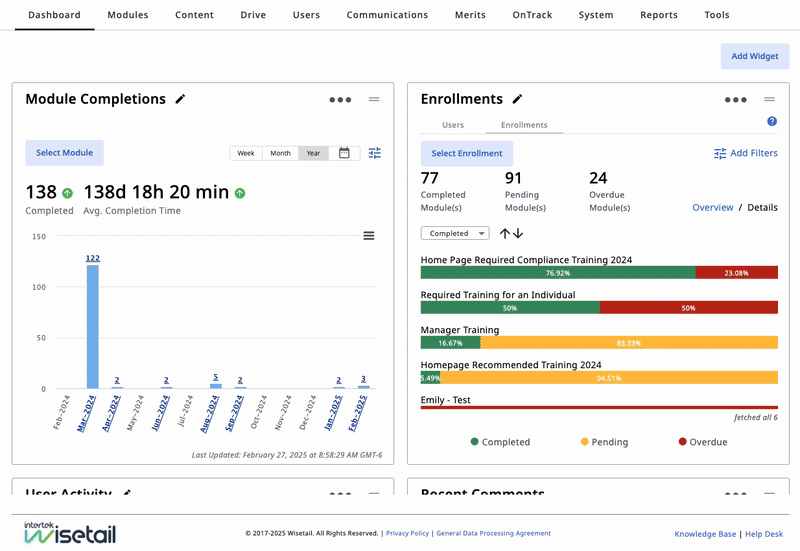The width and height of the screenshot is (800, 551).
Task: Open the Module Completions three-dot menu
Action: (340, 100)
